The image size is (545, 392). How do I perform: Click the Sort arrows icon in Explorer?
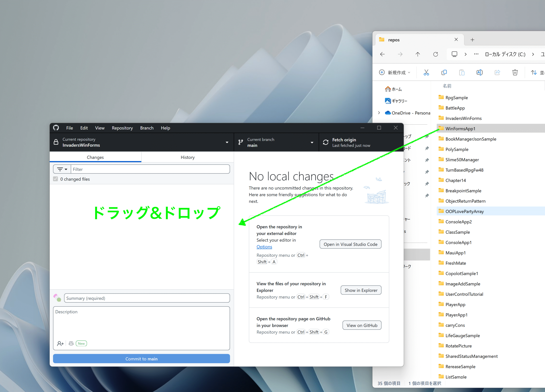(534, 72)
